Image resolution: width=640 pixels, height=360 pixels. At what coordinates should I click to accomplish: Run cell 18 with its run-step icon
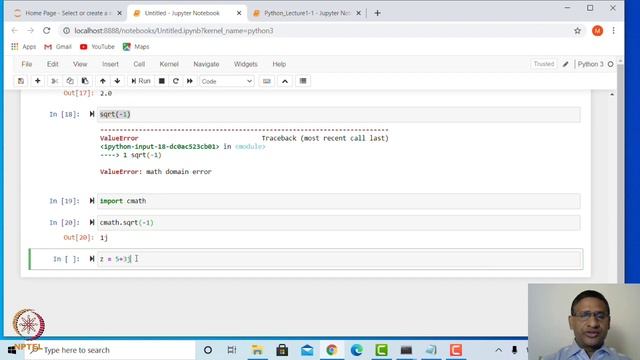92,114
